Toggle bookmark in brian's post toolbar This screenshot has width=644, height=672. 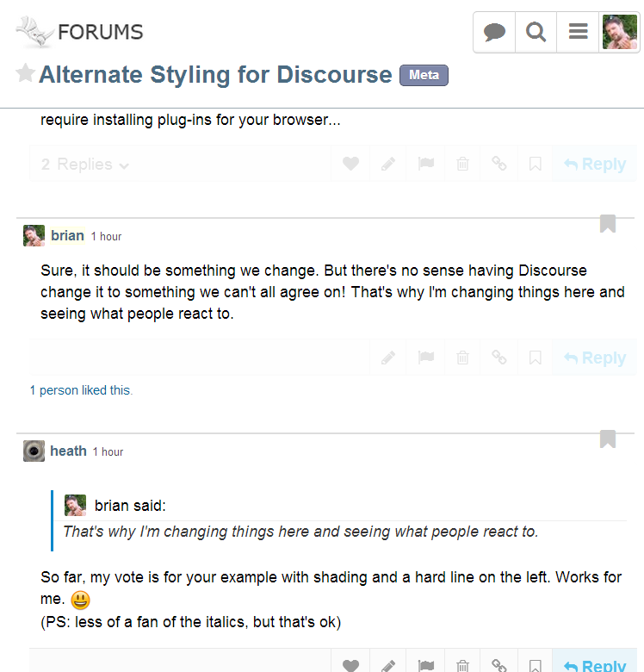click(536, 357)
